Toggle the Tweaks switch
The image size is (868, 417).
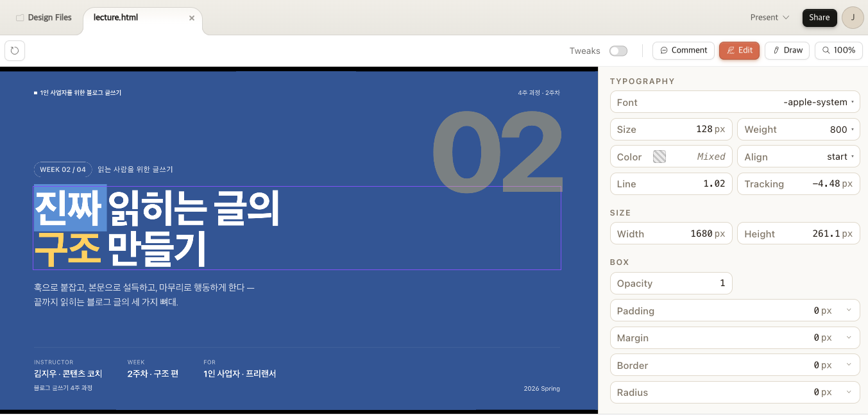(x=618, y=51)
